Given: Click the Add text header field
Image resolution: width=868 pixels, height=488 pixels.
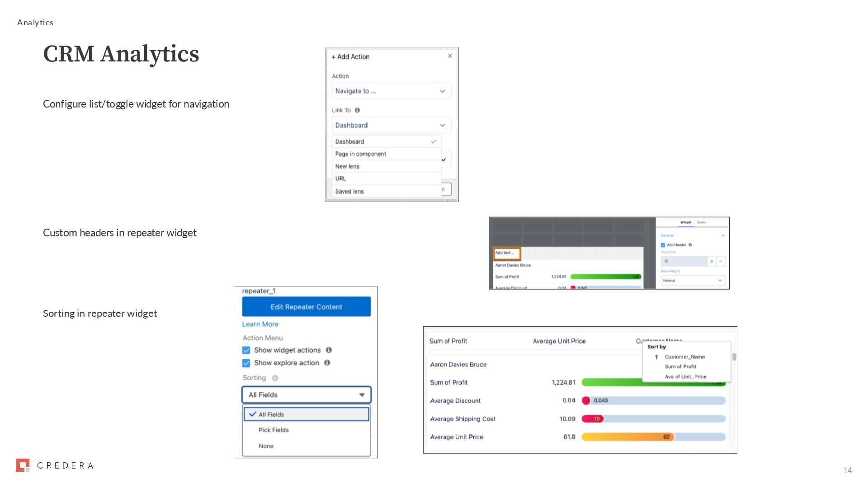Looking at the screenshot, I should (506, 253).
